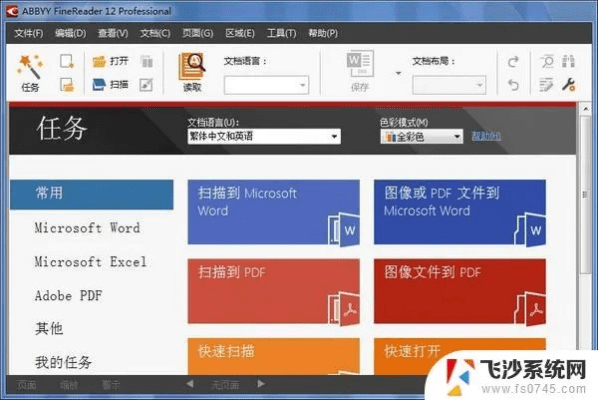
Task: Click the new blank document icon
Action: [67, 61]
